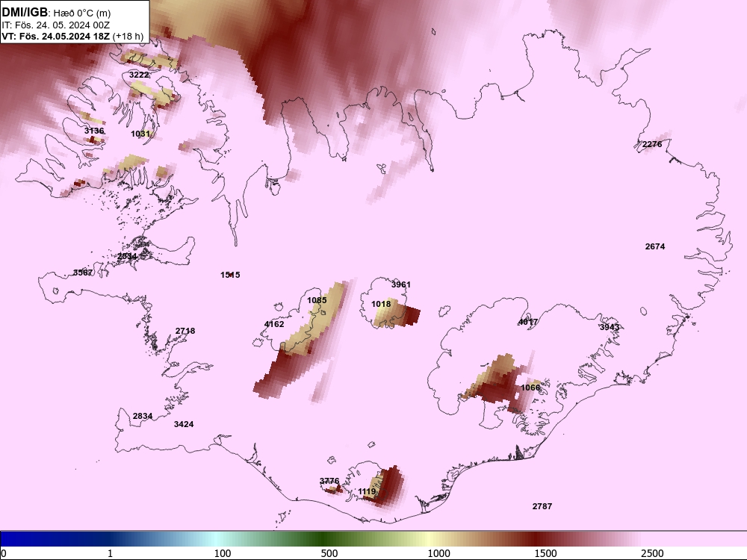Click the 1031 height value
The height and width of the screenshot is (560, 747).
coord(140,134)
